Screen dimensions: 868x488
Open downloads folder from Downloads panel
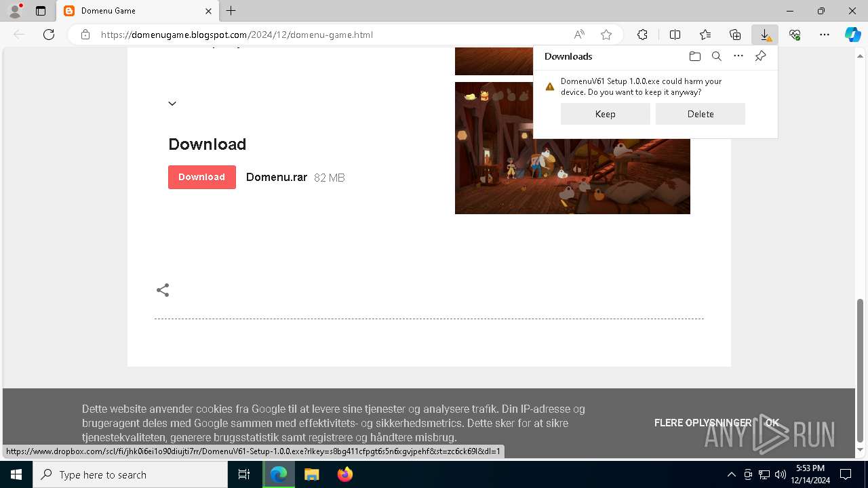click(x=695, y=56)
